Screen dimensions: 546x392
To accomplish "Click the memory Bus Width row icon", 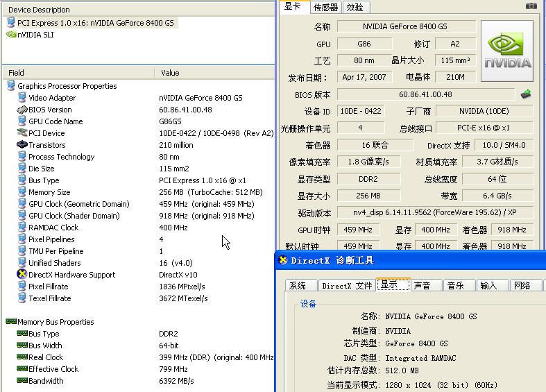I will [x=22, y=345].
